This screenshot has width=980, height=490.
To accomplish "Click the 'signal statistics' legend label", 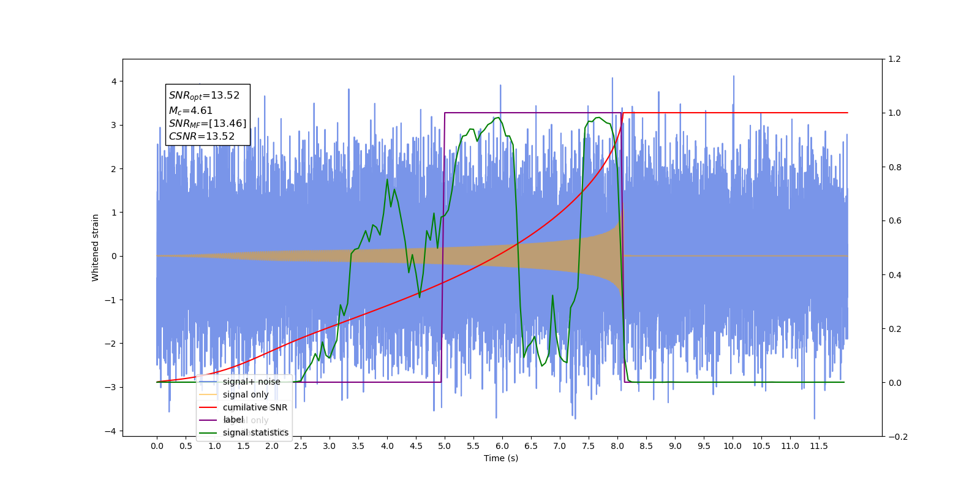I will [x=255, y=432].
